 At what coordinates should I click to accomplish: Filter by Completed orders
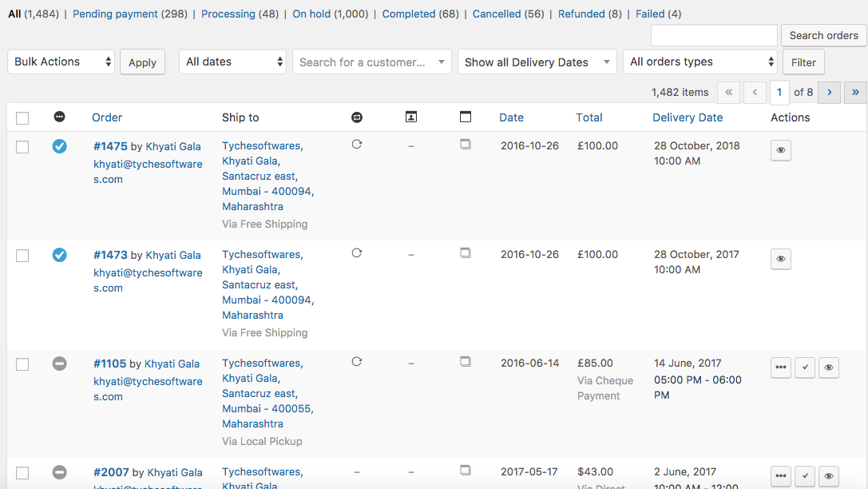[x=409, y=14]
